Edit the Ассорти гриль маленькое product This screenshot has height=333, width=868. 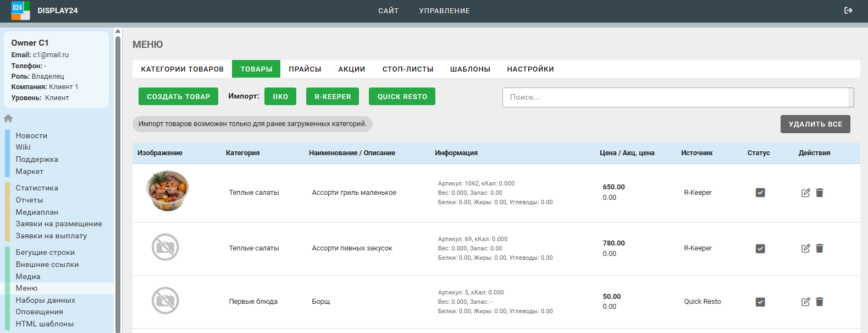click(x=805, y=193)
